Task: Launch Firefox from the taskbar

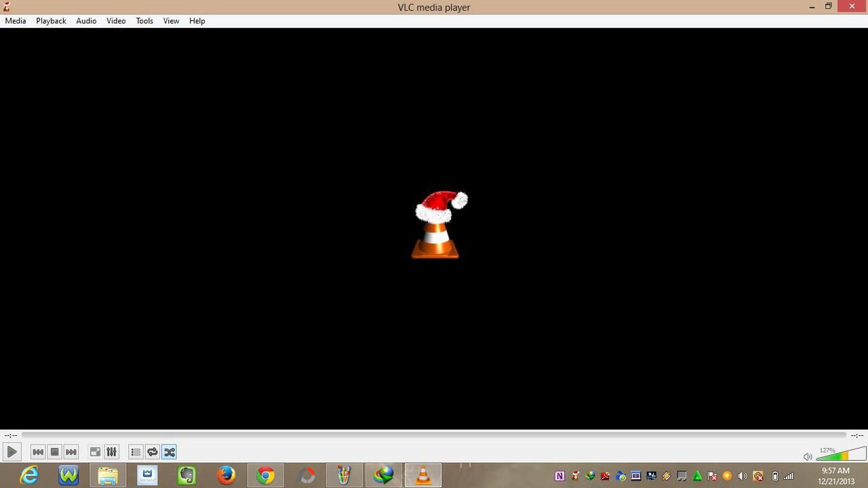Action: [226, 475]
